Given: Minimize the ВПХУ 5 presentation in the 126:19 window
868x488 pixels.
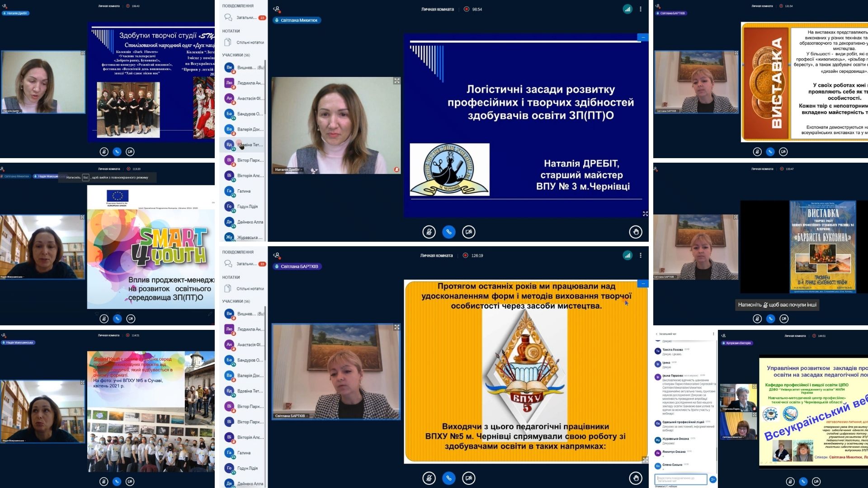Looking at the screenshot, I should 643,284.
